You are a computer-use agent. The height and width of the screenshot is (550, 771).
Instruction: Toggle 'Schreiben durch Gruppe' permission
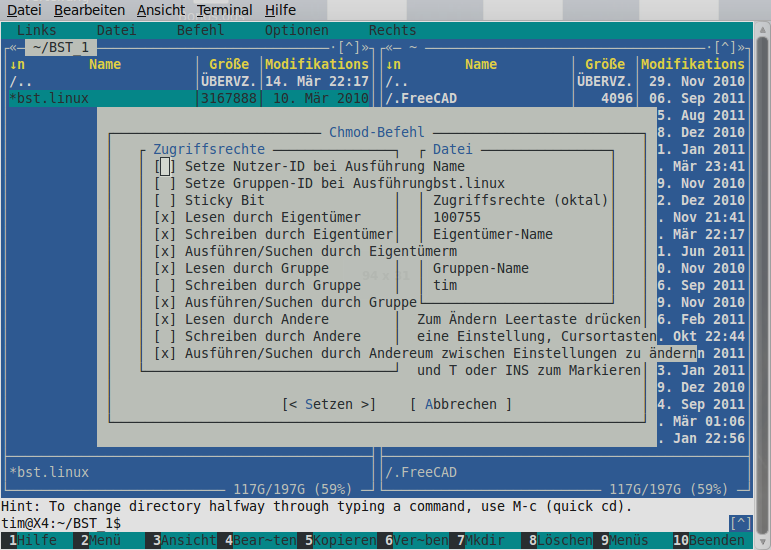pos(166,285)
